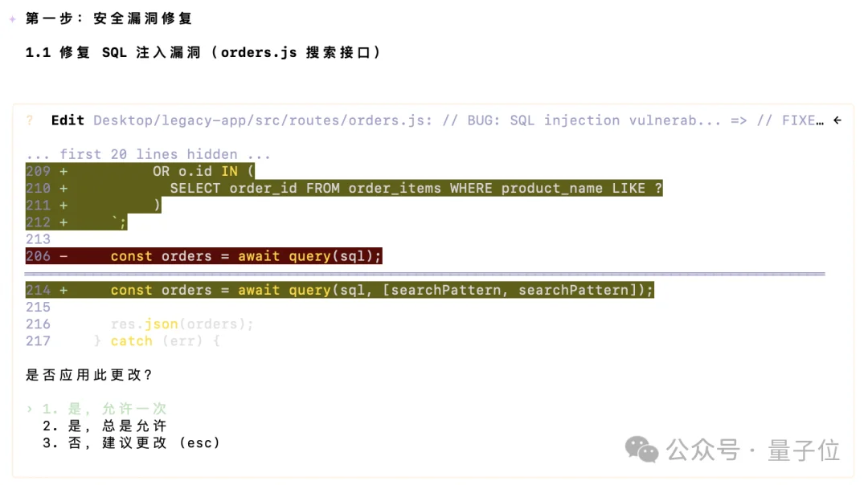Click the Edit tool label
Image resolution: width=868 pixels, height=485 pixels.
tap(68, 120)
